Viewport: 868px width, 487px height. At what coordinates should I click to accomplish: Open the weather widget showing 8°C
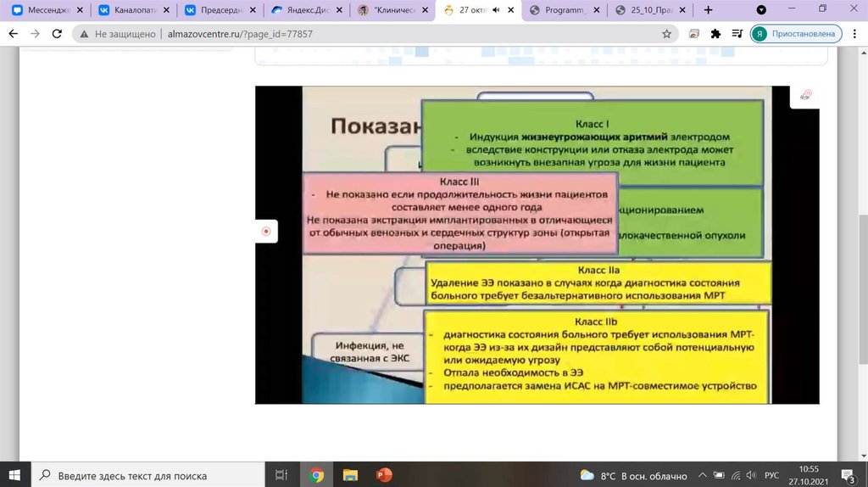tap(633, 475)
